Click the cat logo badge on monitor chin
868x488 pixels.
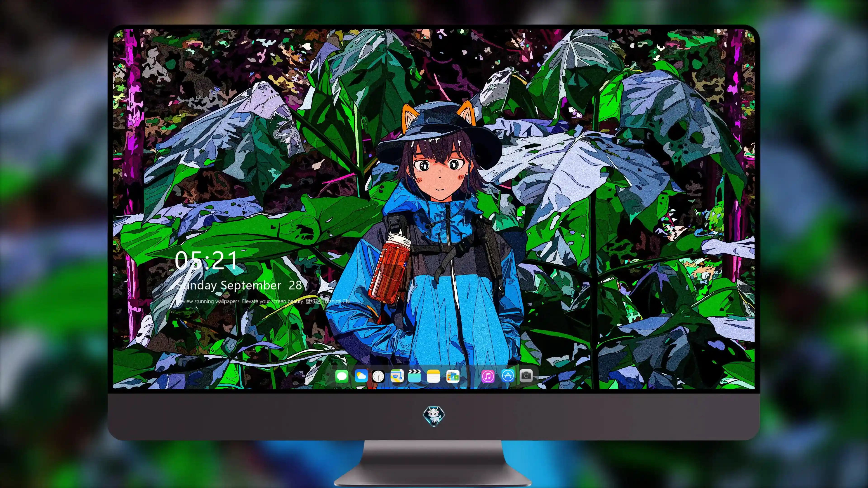434,417
